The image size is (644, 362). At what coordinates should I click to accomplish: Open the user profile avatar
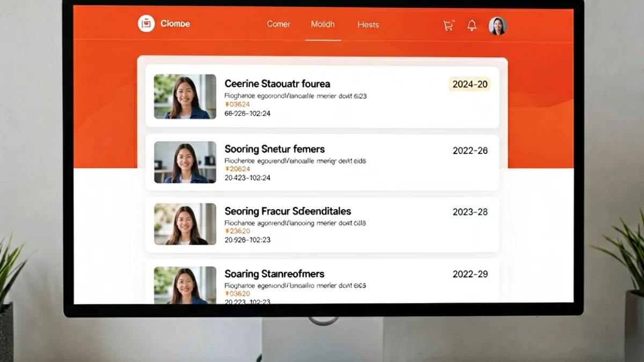pos(497,26)
